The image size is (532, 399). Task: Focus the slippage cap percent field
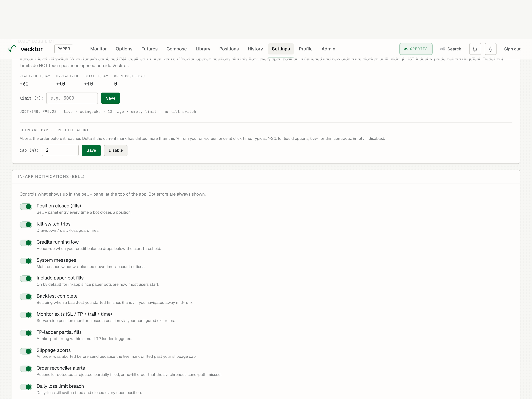pos(60,150)
